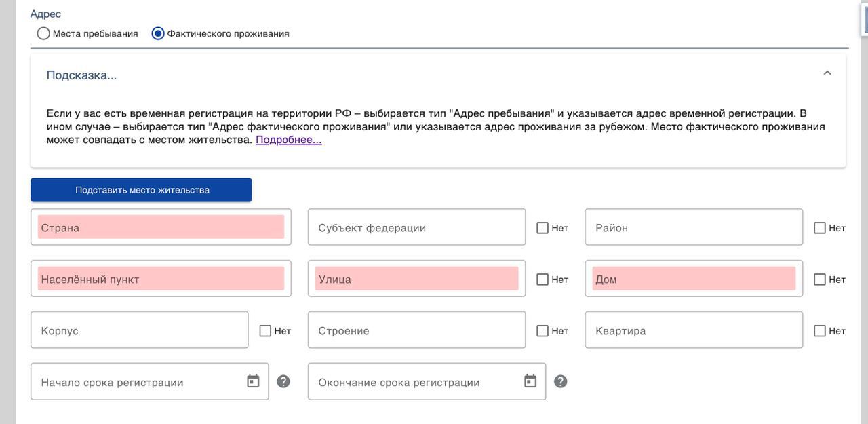
Task: Select the Места пребывания radio option
Action: coord(43,33)
